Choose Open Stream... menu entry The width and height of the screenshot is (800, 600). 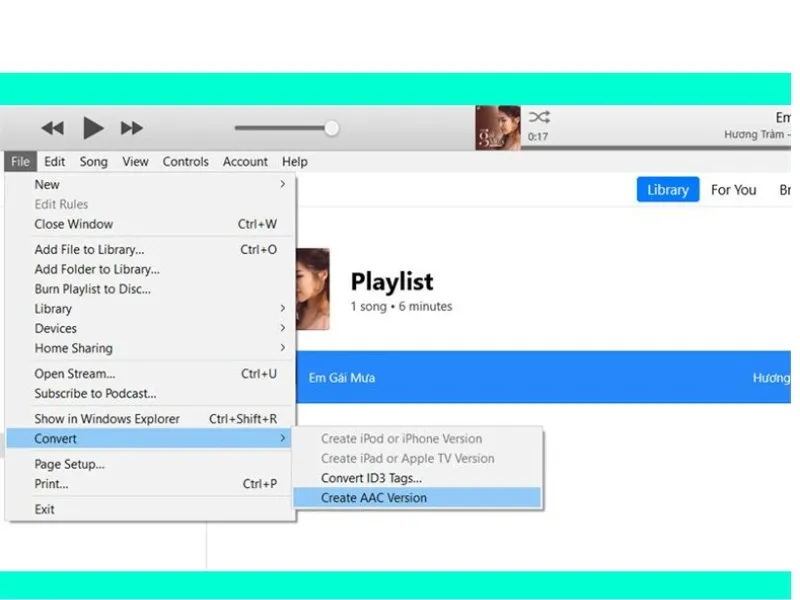[149, 374]
